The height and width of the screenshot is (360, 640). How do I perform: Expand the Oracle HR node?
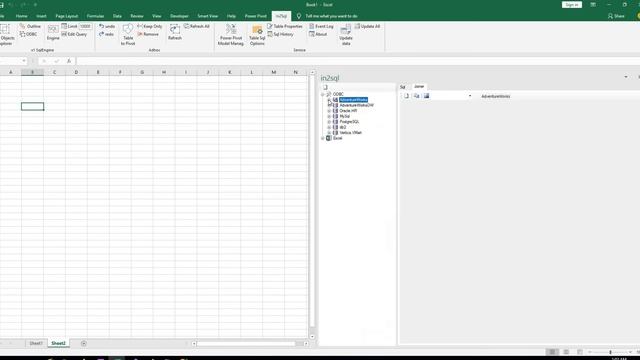pos(329,111)
